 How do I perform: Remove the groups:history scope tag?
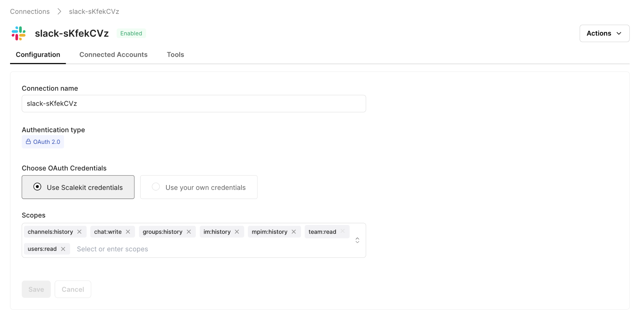189,232
